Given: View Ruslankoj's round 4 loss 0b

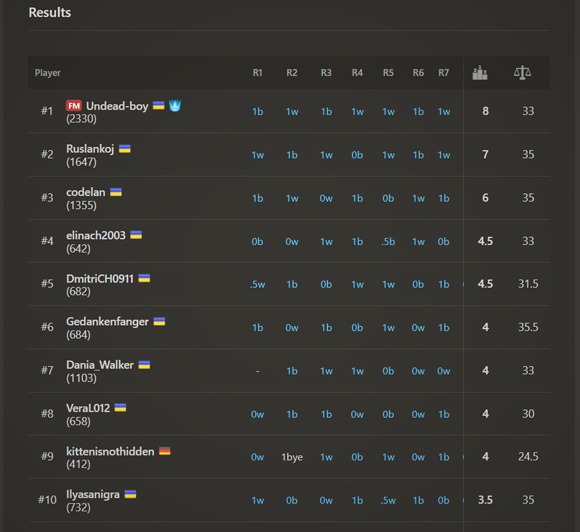Looking at the screenshot, I should coord(357,155).
